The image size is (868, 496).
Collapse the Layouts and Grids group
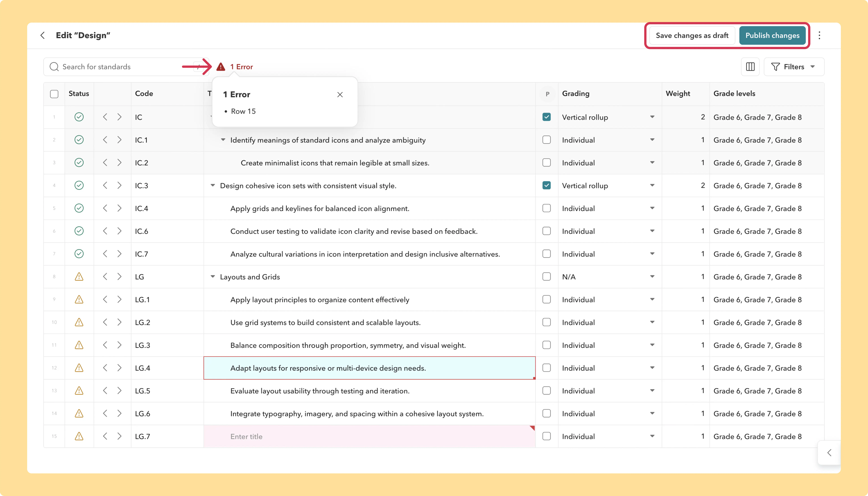click(x=213, y=277)
